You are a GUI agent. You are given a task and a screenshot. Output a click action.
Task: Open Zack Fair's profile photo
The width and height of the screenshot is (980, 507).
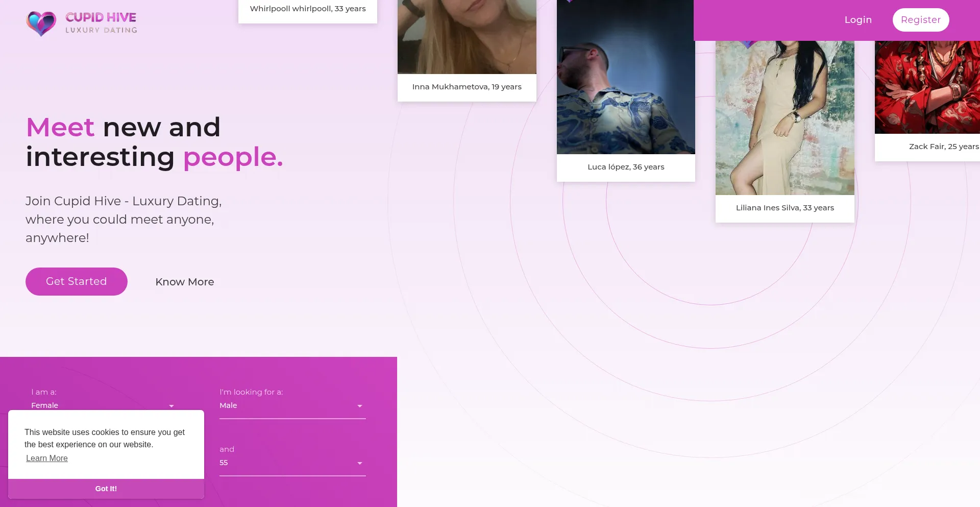(x=927, y=87)
